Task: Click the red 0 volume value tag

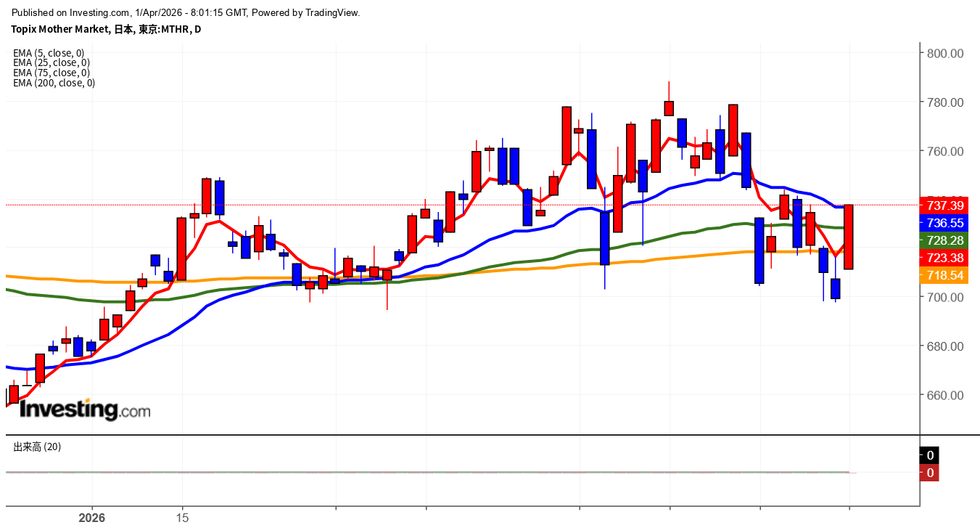Action: click(929, 473)
